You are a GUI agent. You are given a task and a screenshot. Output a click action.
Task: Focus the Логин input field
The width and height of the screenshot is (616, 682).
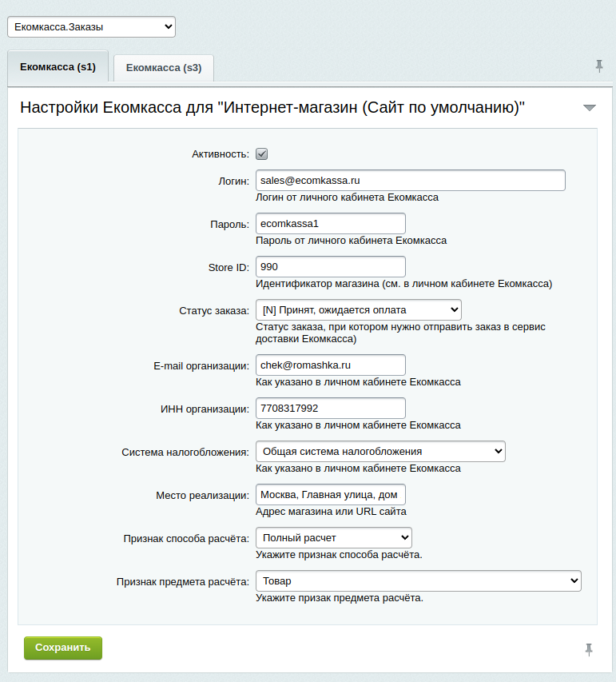(411, 181)
